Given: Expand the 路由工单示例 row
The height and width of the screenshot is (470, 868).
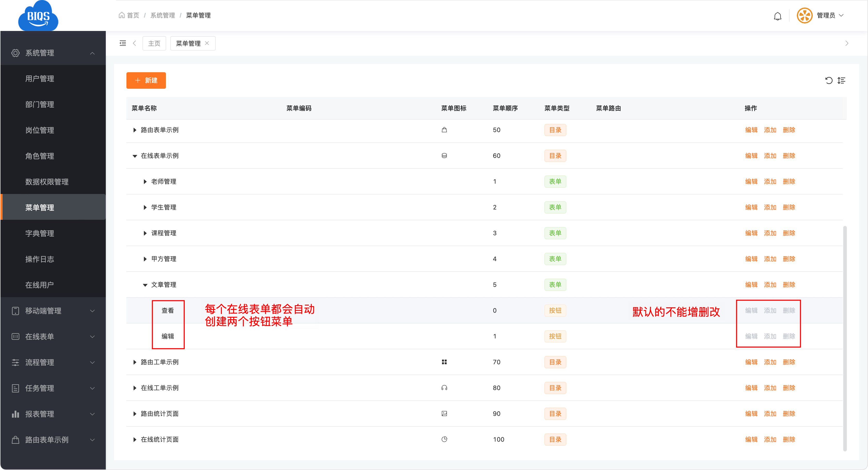Looking at the screenshot, I should pyautogui.click(x=135, y=362).
